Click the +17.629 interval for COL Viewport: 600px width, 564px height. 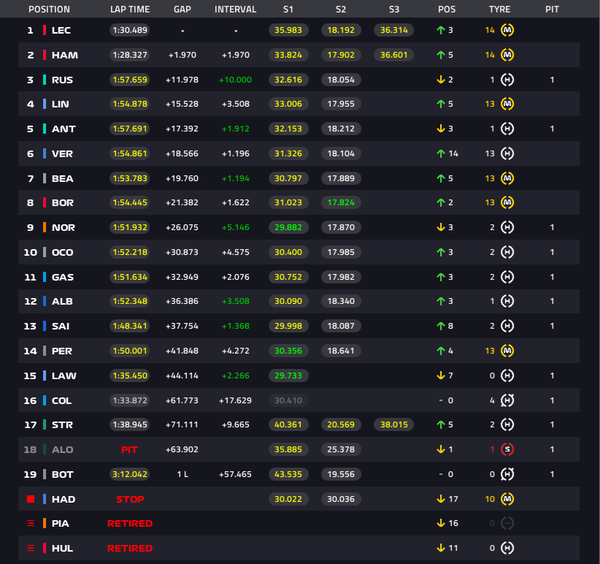[235, 400]
